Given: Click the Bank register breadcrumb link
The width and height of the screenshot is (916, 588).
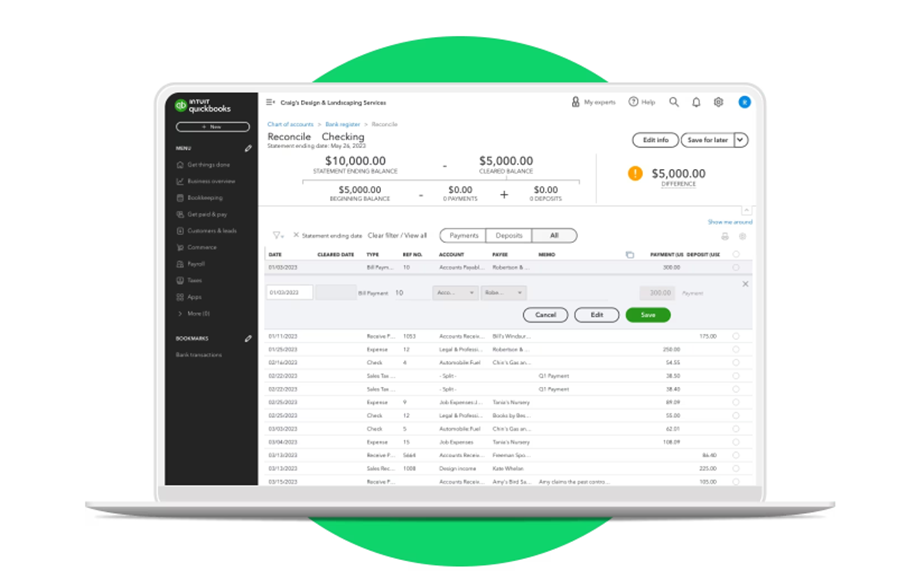Looking at the screenshot, I should (343, 125).
